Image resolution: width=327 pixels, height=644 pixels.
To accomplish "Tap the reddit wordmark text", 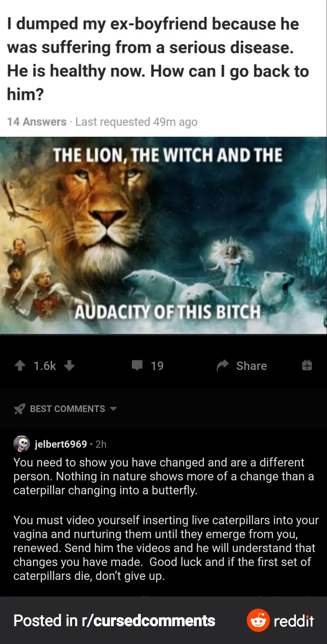I will pos(294,621).
